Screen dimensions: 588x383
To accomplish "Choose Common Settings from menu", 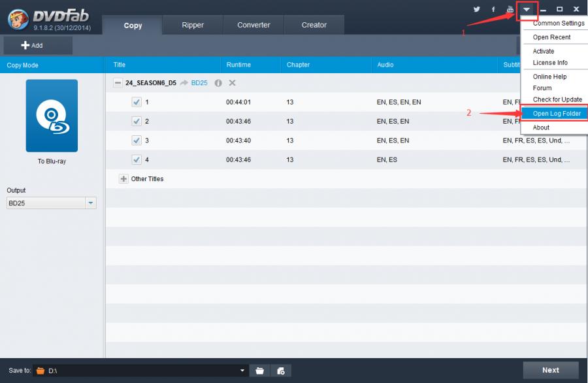I will point(559,24).
